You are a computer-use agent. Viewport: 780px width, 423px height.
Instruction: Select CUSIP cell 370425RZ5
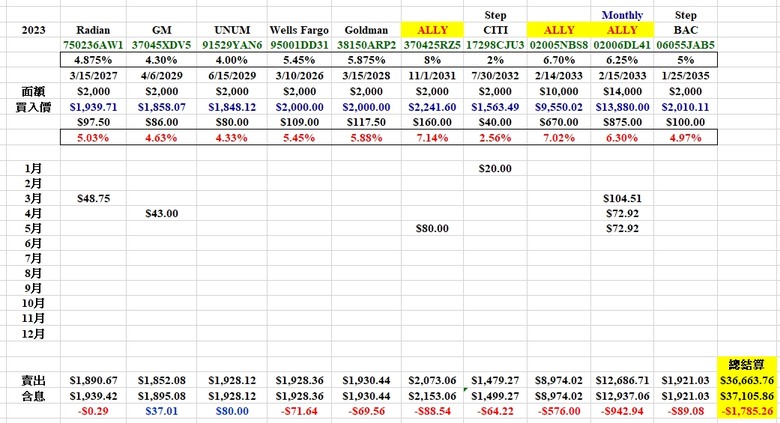coord(432,45)
